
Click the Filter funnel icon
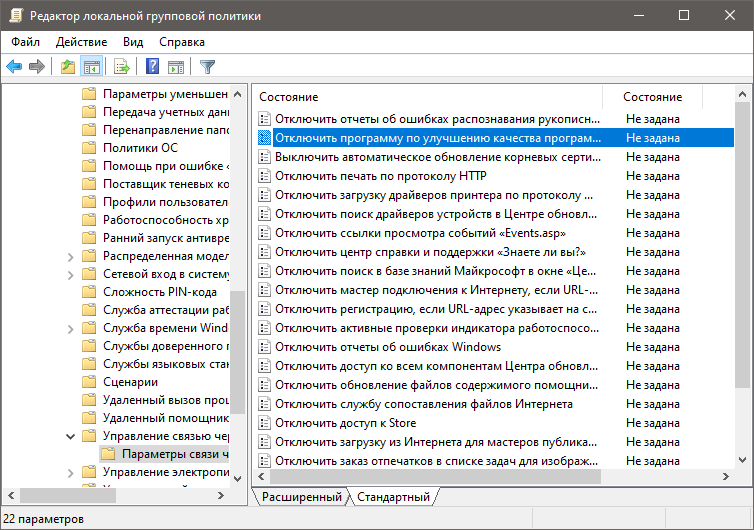[207, 67]
